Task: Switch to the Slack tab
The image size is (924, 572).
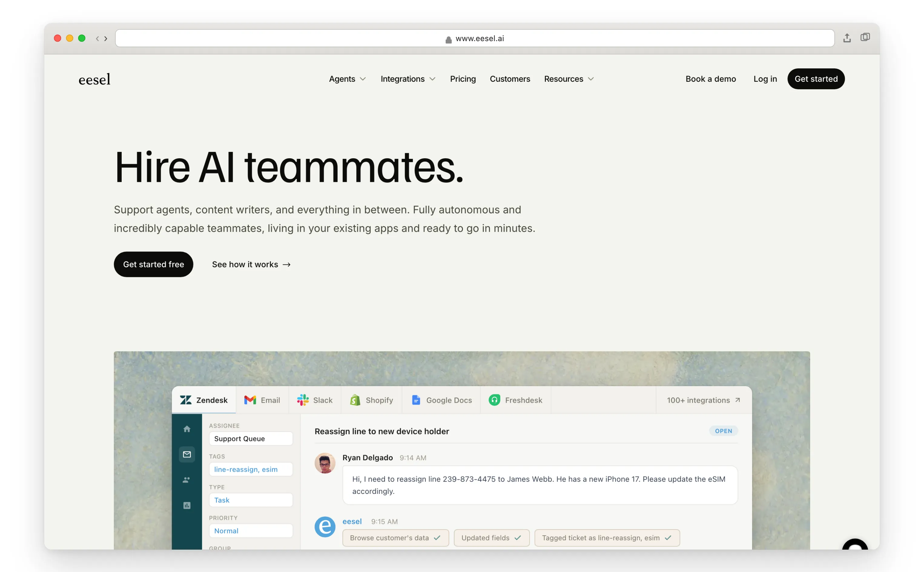Action: (x=315, y=400)
